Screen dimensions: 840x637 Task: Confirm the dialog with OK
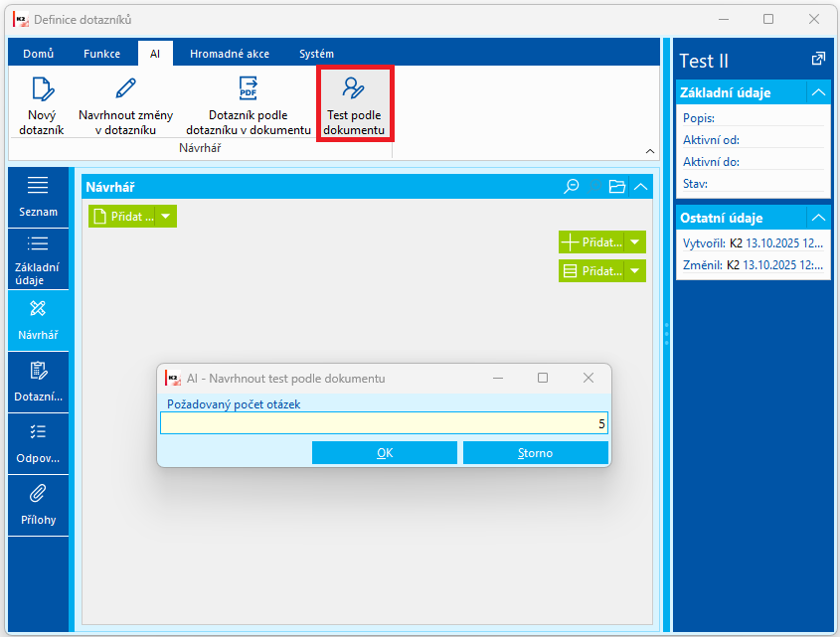(385, 453)
